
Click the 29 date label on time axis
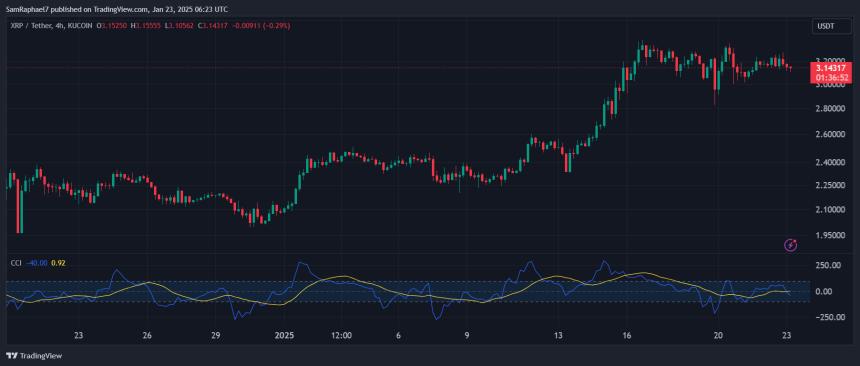(216, 335)
